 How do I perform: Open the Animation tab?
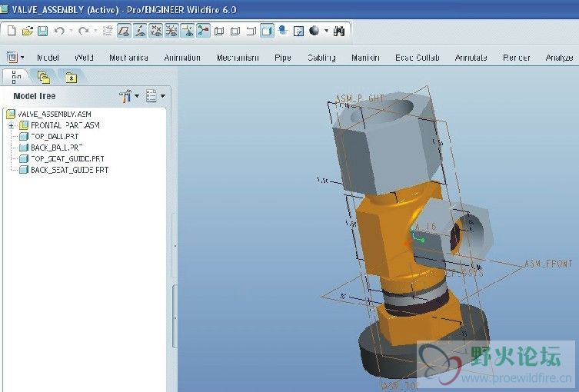point(182,58)
